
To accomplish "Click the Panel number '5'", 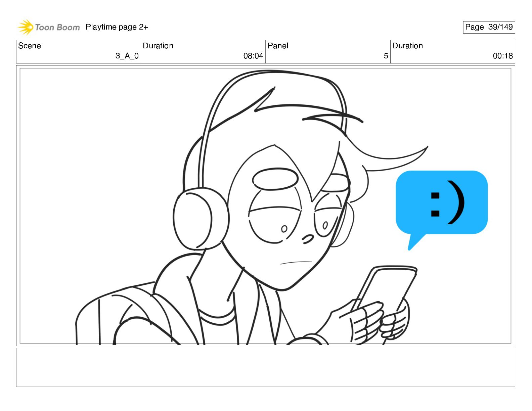I will click(x=386, y=56).
